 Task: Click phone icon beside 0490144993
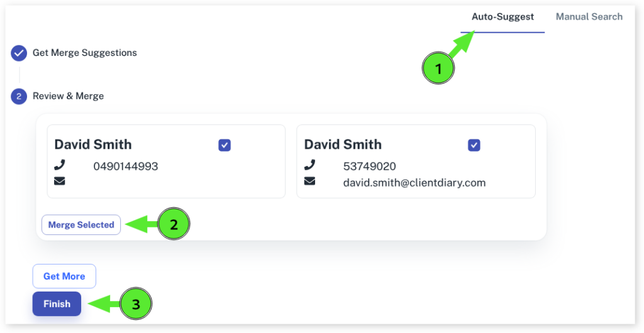point(60,165)
